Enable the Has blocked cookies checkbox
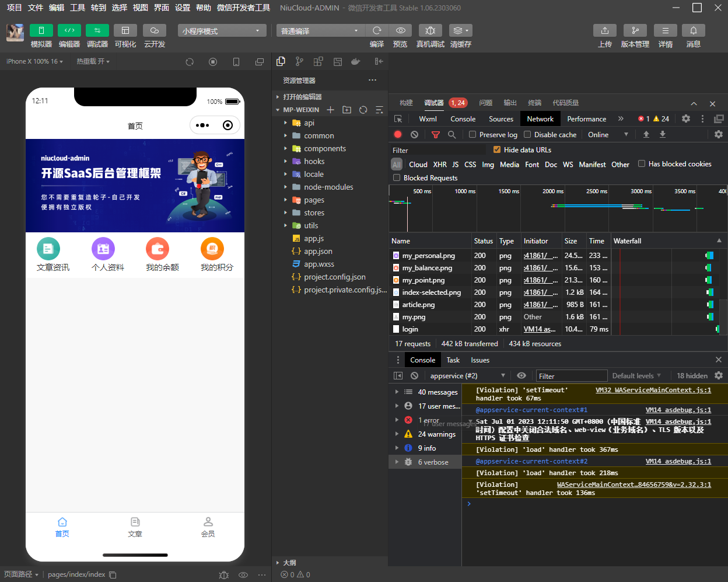This screenshot has height=582, width=728. pos(642,164)
